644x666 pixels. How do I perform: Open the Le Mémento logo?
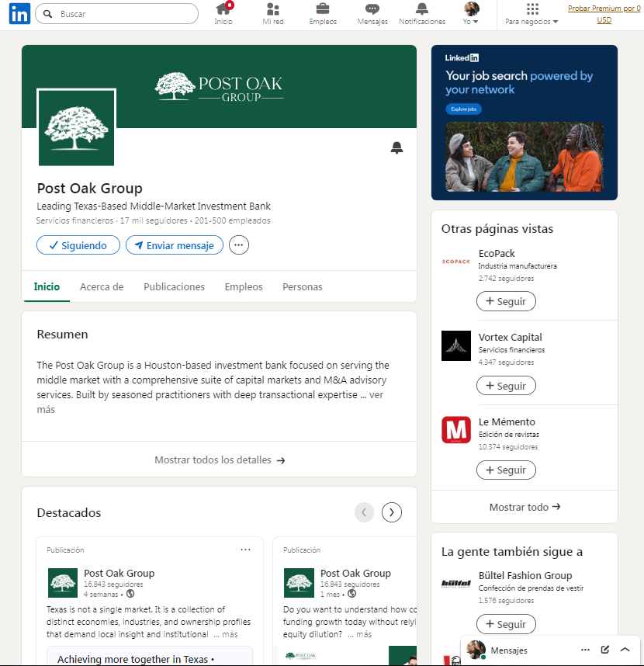(456, 430)
